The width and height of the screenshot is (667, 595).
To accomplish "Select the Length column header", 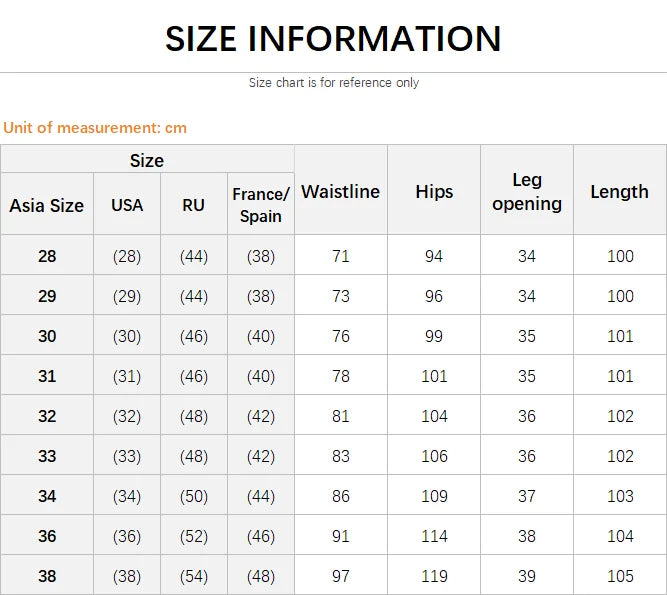I will click(x=619, y=191).
